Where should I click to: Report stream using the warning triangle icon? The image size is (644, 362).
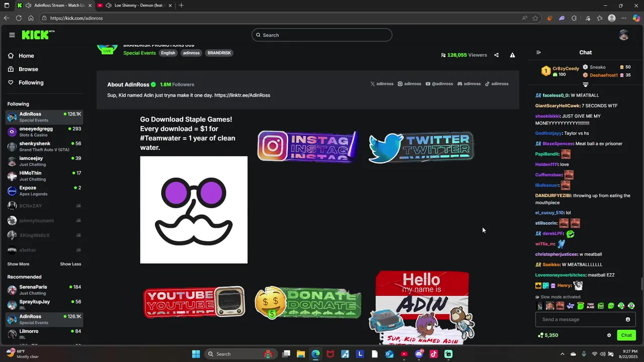click(512, 55)
